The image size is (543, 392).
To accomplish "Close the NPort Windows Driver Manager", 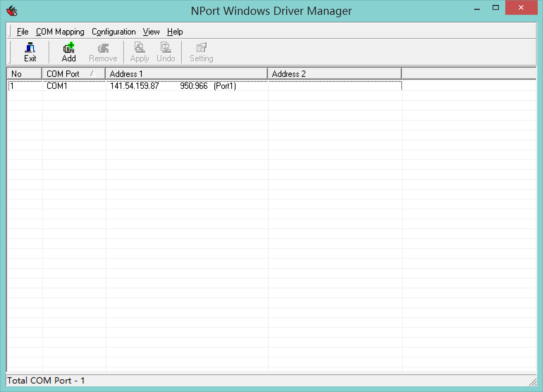I will click(x=521, y=8).
